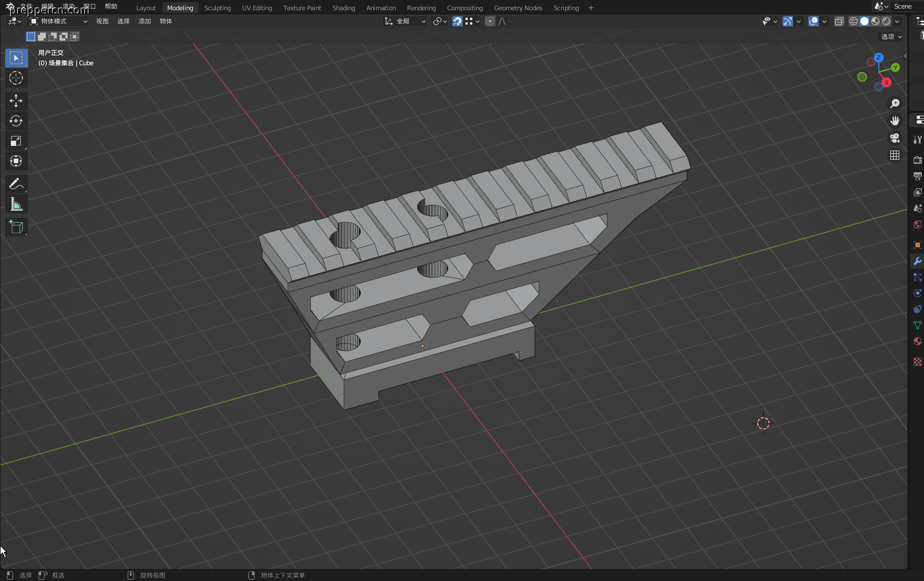Switch to material preview shading
The width and height of the screenshot is (924, 581).
coord(875,21)
